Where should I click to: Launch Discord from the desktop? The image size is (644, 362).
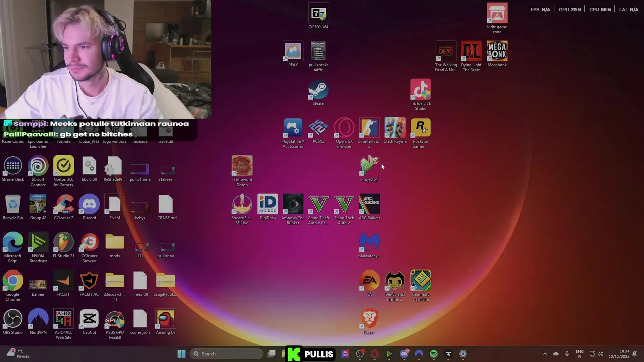(x=89, y=208)
